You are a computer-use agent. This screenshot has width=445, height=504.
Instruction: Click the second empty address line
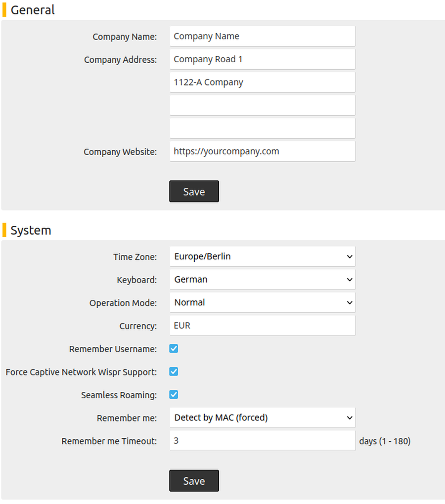pos(262,127)
